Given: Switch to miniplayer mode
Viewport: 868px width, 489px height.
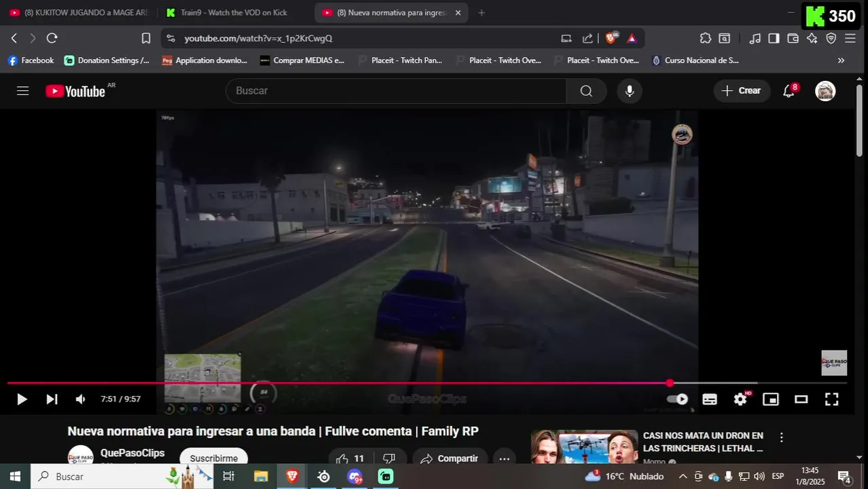Looking at the screenshot, I should pos(771,399).
